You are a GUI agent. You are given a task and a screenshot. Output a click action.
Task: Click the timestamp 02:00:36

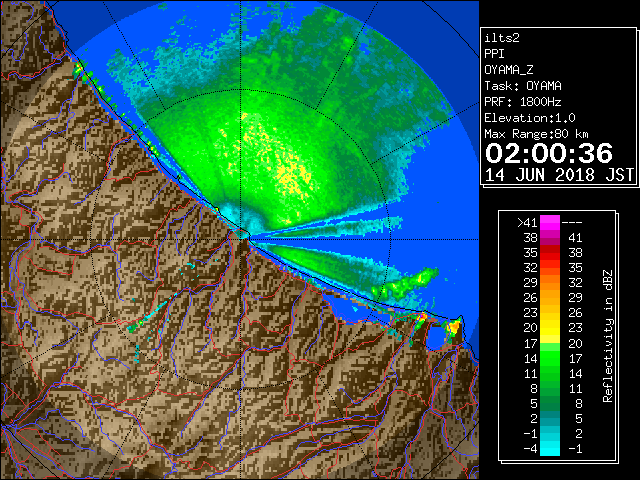tap(549, 153)
